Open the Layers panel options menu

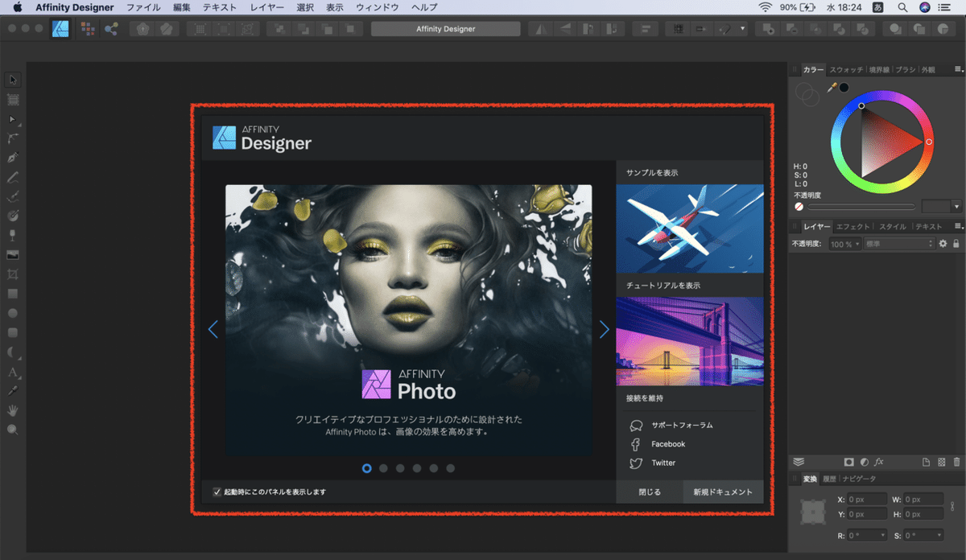coord(958,227)
